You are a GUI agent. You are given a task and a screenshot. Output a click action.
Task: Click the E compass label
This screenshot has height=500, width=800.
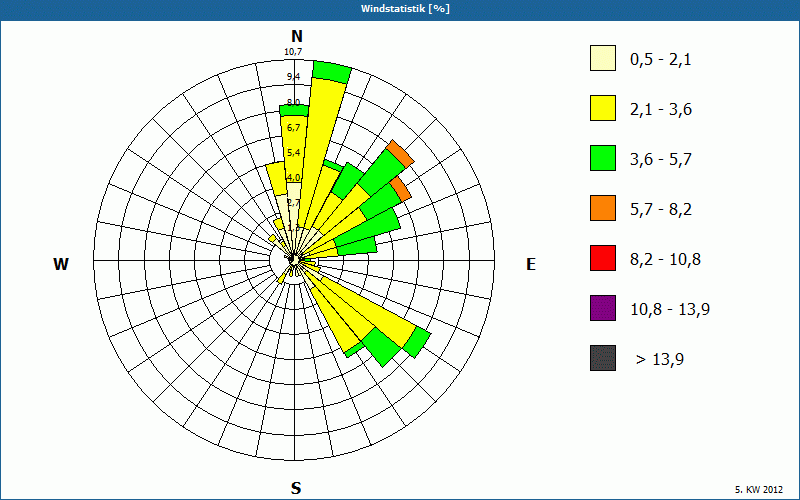pyautogui.click(x=531, y=264)
